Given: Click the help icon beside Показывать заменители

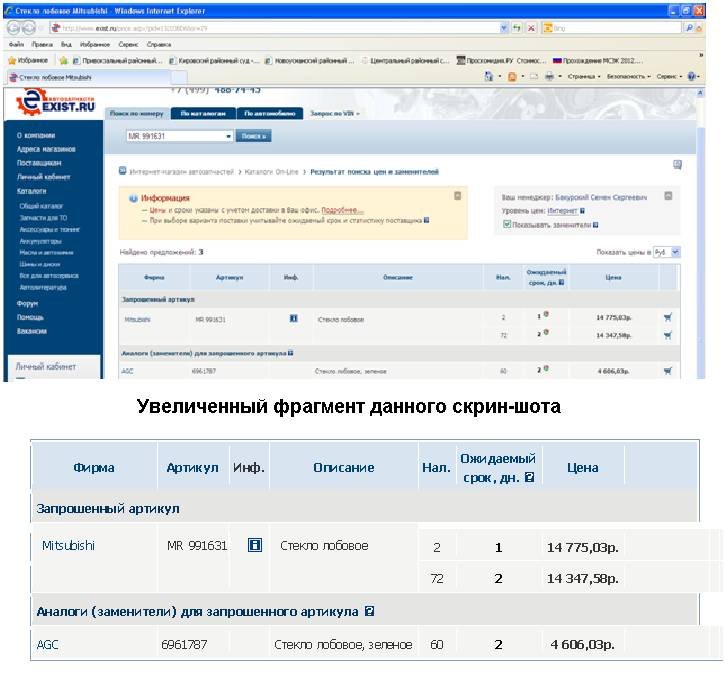Looking at the screenshot, I should pos(596,225).
